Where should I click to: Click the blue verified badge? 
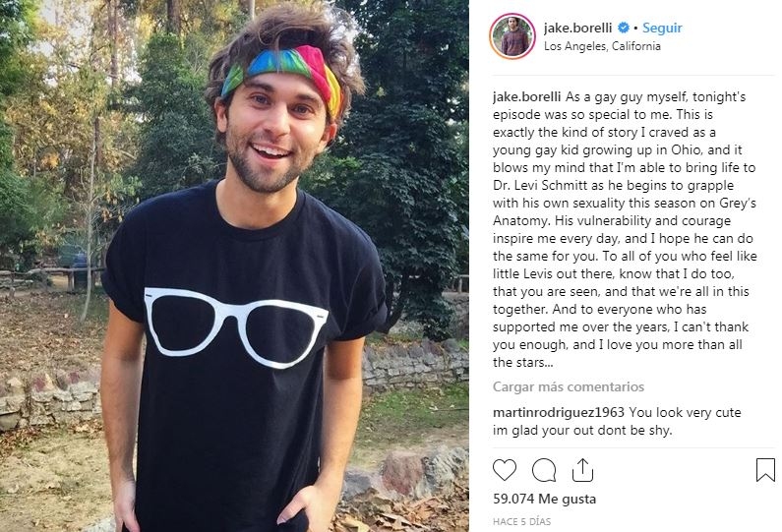pyautogui.click(x=624, y=28)
